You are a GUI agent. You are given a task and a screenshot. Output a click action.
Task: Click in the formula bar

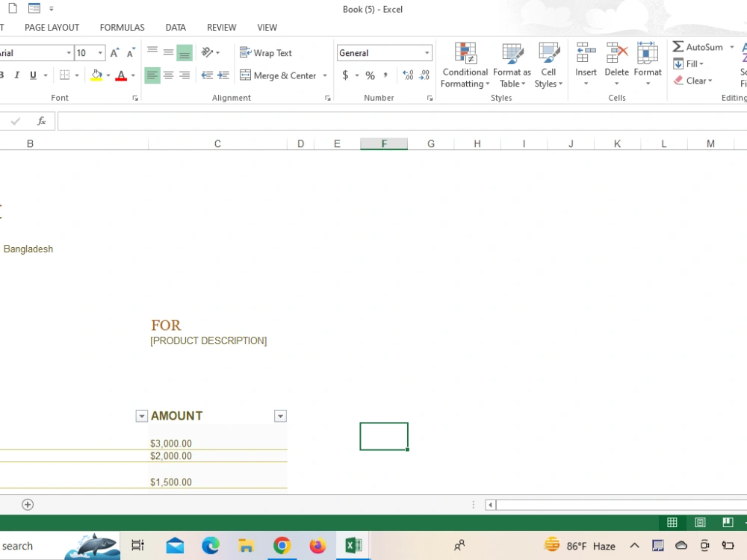click(x=402, y=121)
